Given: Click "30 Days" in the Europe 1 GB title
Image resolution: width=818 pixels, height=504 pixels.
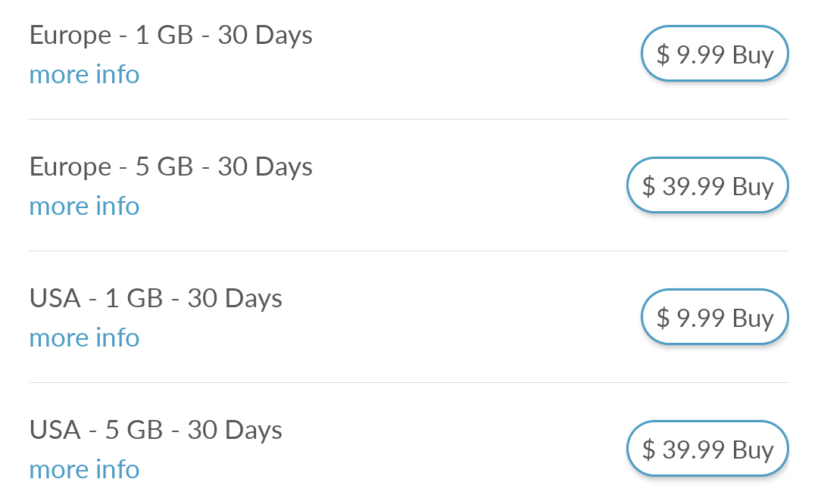Looking at the screenshot, I should click(265, 36).
